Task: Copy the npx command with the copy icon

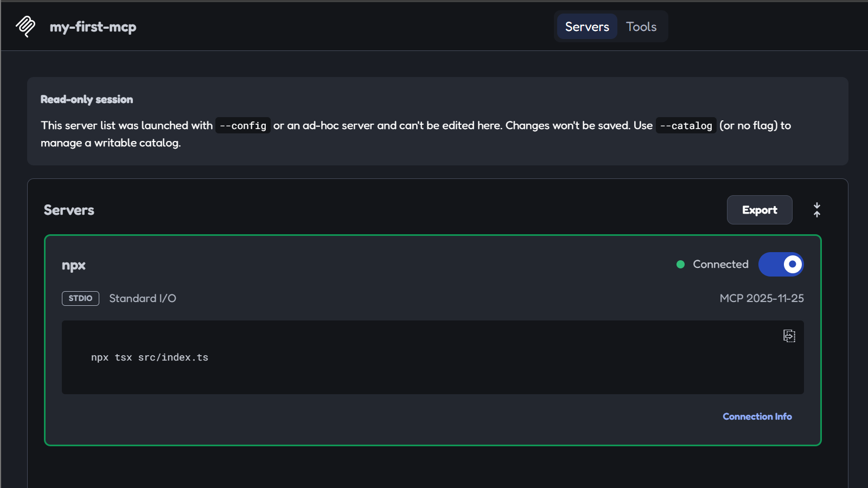Action: point(789,336)
